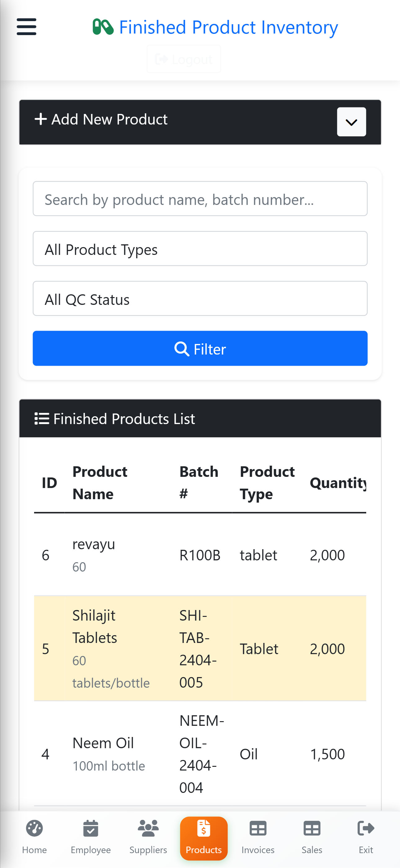
Task: Open the Sales table icon
Action: tap(312, 829)
